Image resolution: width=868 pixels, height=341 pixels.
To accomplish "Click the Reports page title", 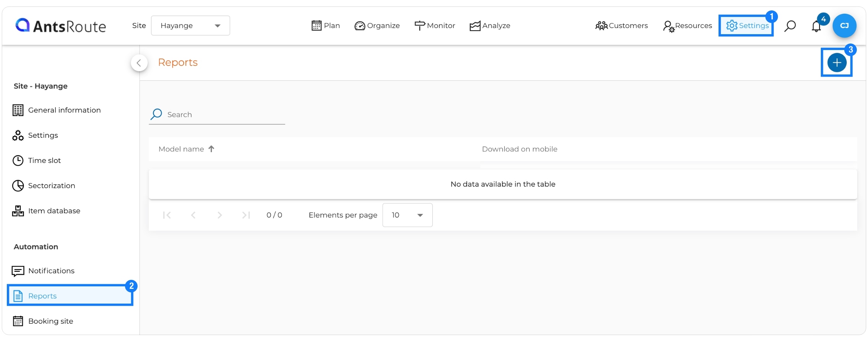I will (x=178, y=63).
